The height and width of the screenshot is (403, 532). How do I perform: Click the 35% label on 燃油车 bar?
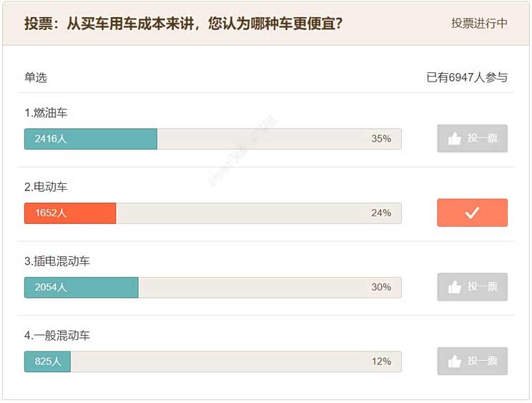pos(381,139)
